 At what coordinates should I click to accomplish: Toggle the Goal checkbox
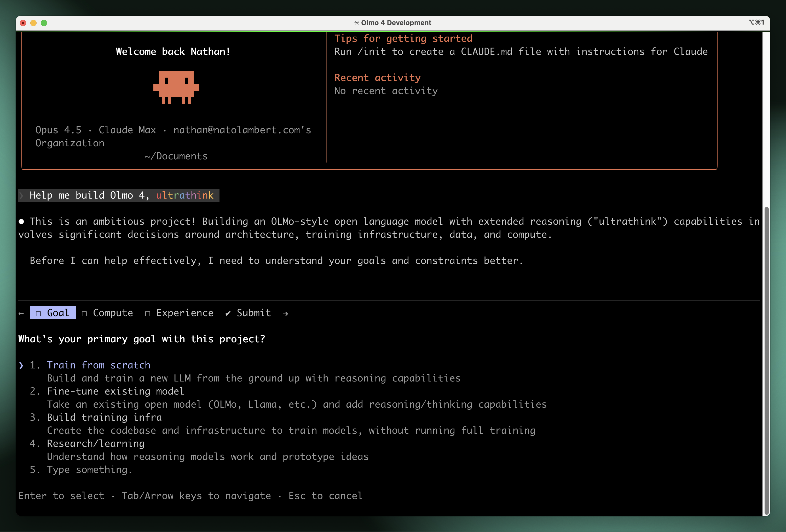point(39,314)
